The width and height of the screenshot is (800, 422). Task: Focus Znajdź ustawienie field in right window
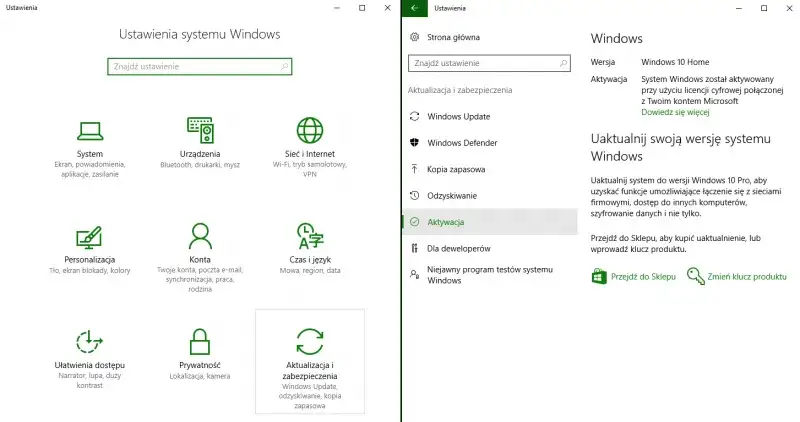(x=489, y=63)
